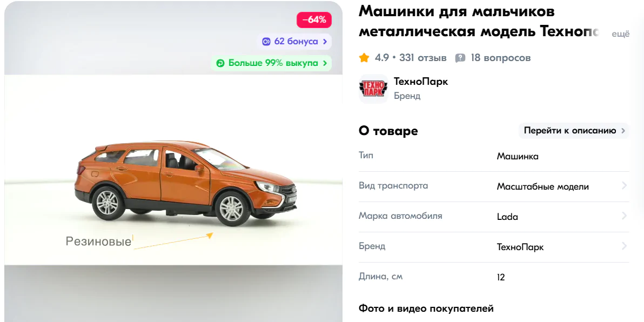644x322 pixels.
Task: Click Перейти к описанию button
Action: pos(574,131)
